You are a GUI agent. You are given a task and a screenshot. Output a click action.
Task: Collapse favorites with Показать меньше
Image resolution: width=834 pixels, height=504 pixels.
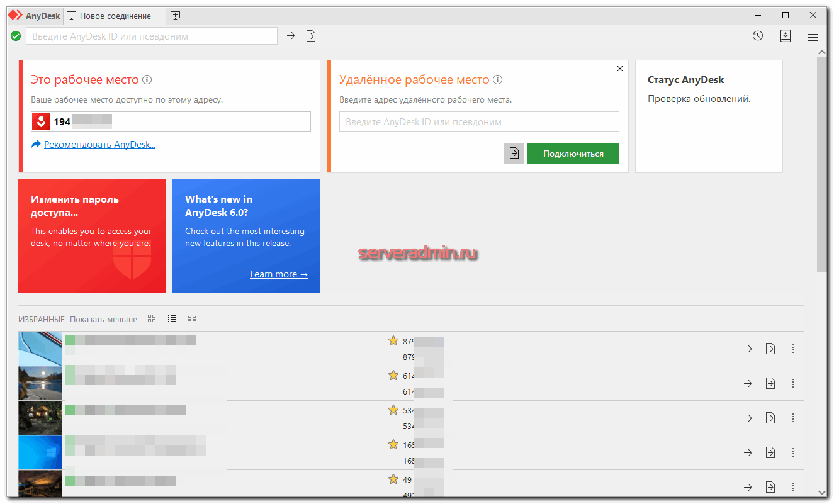tap(103, 319)
